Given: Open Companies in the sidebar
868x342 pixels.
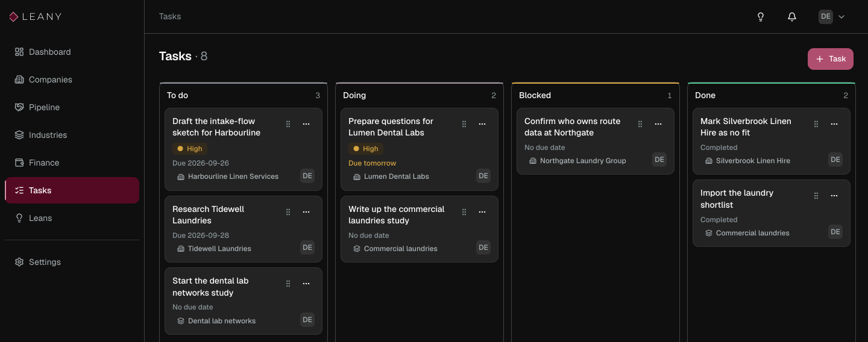Looking at the screenshot, I should [72, 79].
